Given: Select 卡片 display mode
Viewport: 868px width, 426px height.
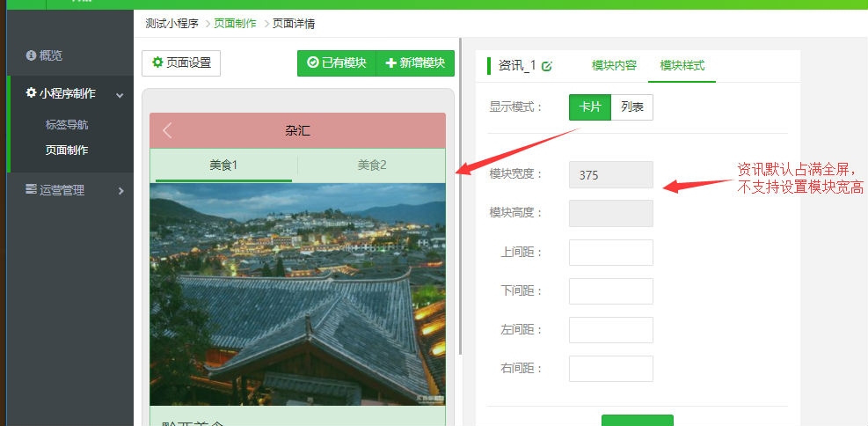Looking at the screenshot, I should [589, 107].
